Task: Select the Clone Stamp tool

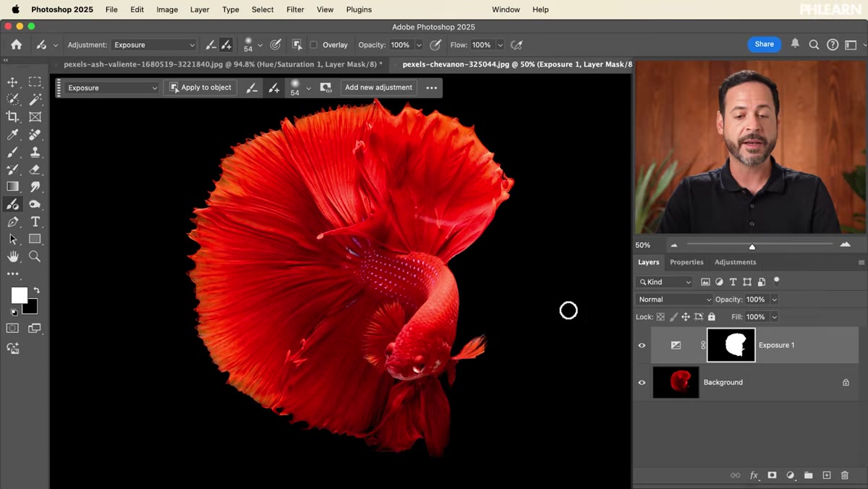Action: pos(35,152)
